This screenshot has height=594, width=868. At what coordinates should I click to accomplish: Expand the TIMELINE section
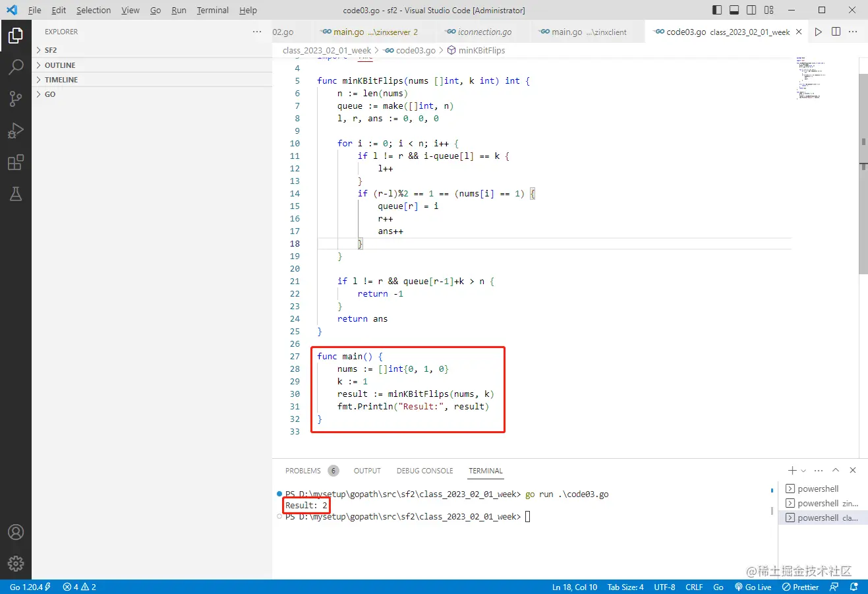[x=152, y=80]
